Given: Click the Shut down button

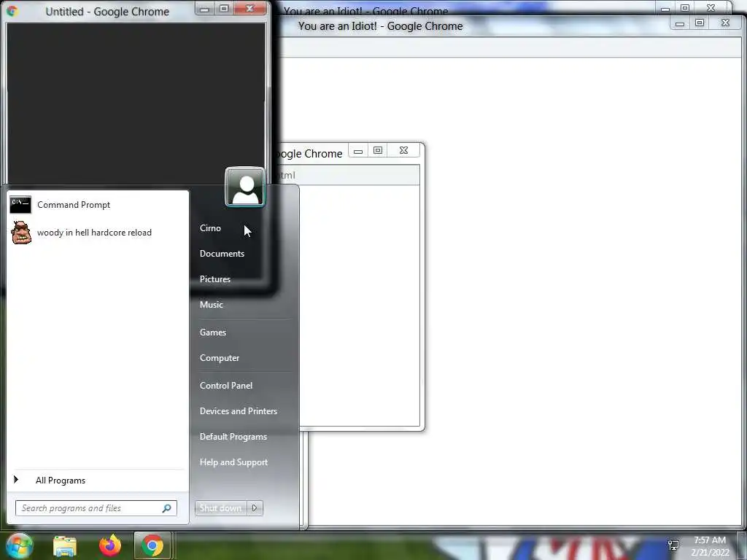Looking at the screenshot, I should tap(220, 508).
